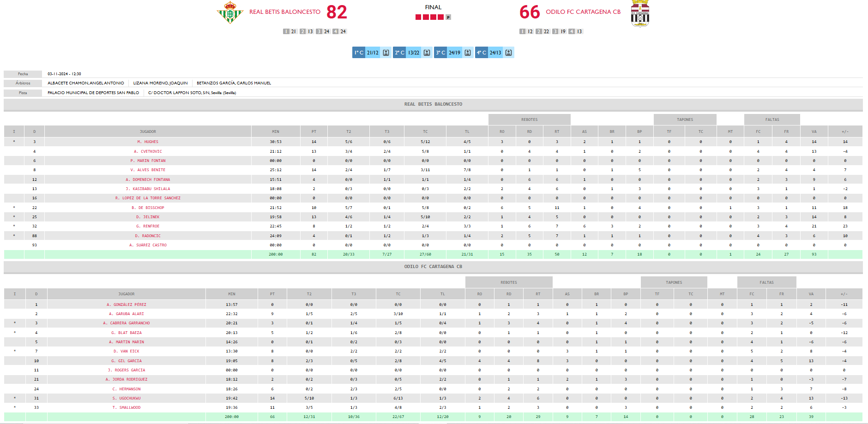
Task: Open player A. Suárez Castro
Action: (148, 245)
